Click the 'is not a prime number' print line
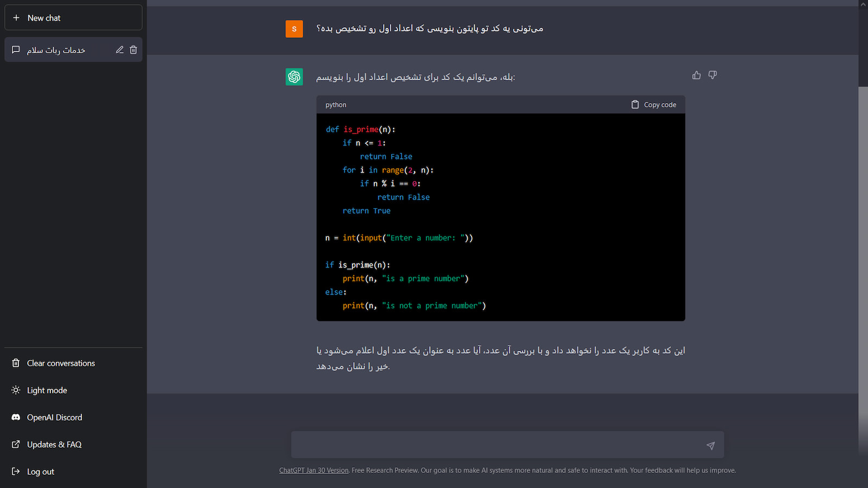 (414, 306)
